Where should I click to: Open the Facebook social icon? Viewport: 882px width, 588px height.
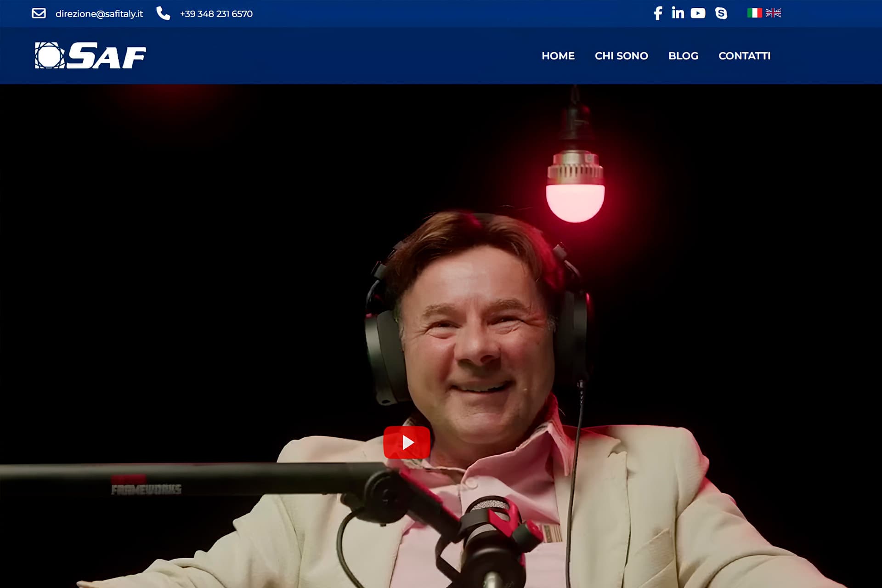tap(658, 13)
